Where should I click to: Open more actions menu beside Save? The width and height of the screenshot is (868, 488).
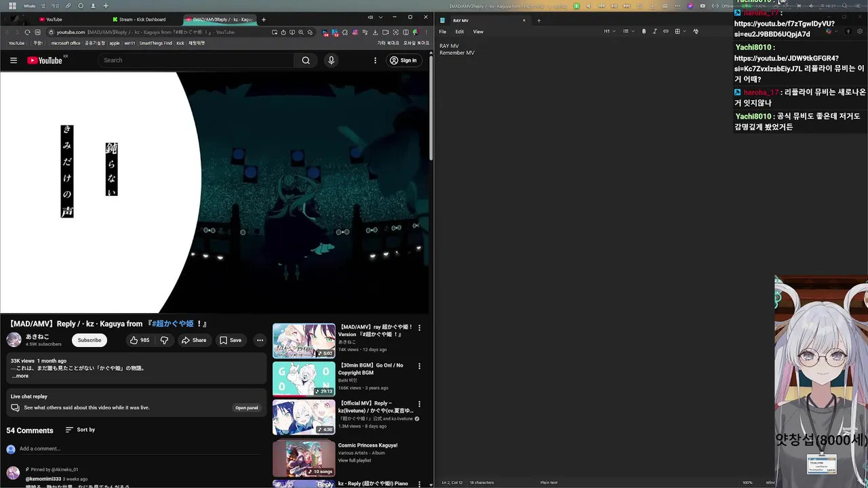[260, 340]
